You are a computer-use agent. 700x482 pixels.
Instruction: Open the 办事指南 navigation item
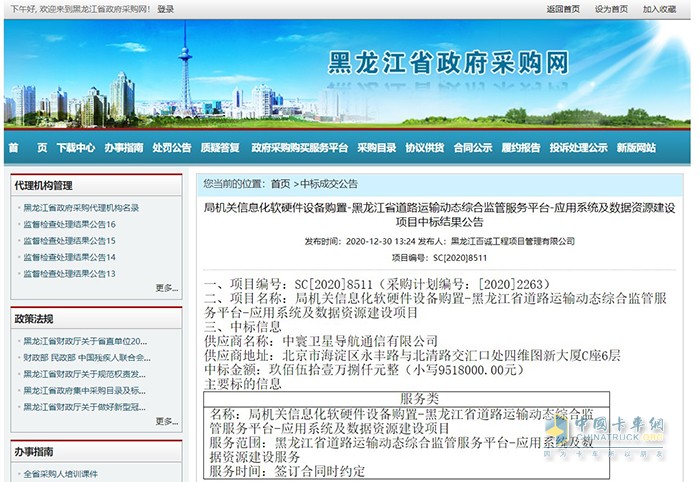pyautogui.click(x=124, y=147)
